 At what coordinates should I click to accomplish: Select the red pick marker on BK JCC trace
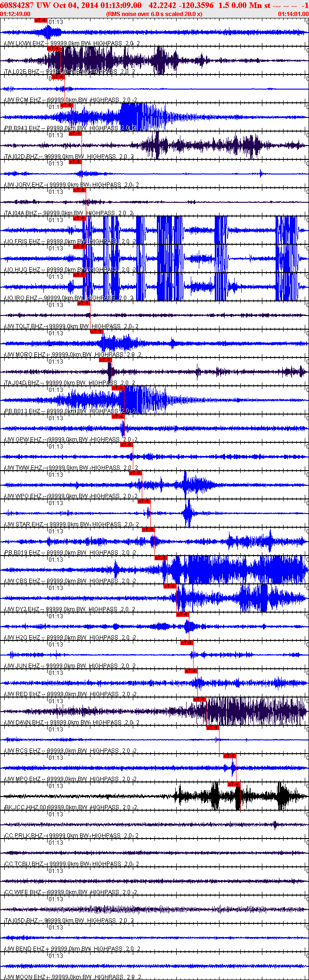coord(234,784)
